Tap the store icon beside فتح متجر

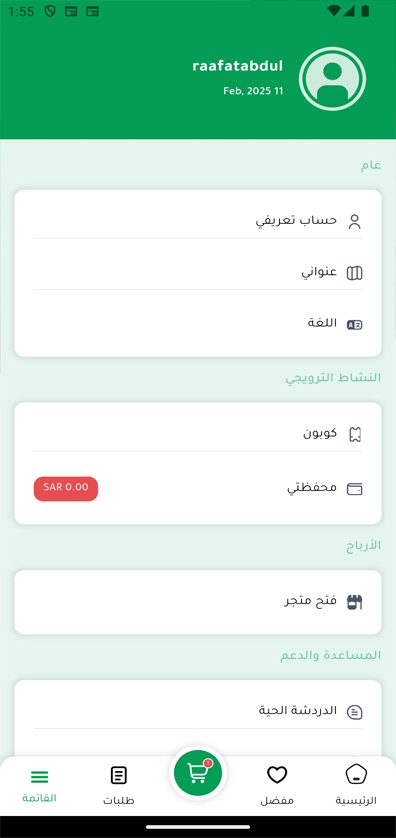(x=355, y=602)
